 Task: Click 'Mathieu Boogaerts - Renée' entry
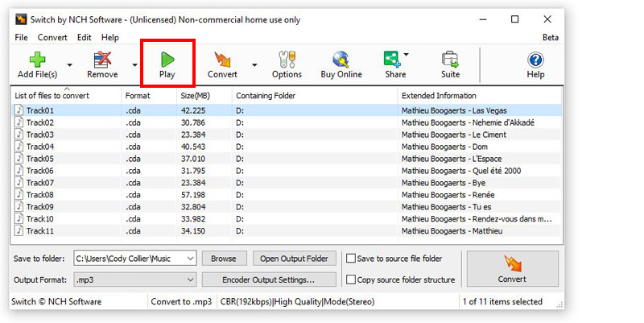tap(448, 194)
